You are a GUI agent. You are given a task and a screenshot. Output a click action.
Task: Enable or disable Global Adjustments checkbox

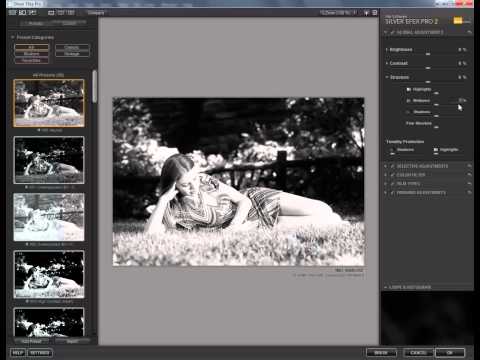[x=393, y=32]
